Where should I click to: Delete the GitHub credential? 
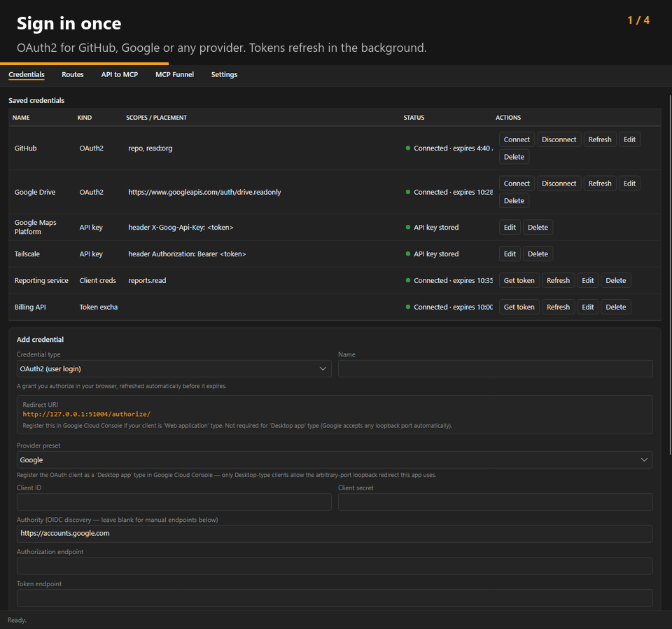point(514,157)
